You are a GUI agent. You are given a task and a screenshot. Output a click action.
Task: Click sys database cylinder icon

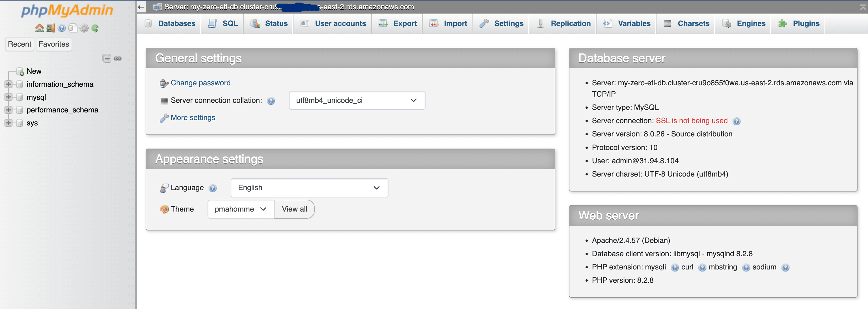coord(20,123)
